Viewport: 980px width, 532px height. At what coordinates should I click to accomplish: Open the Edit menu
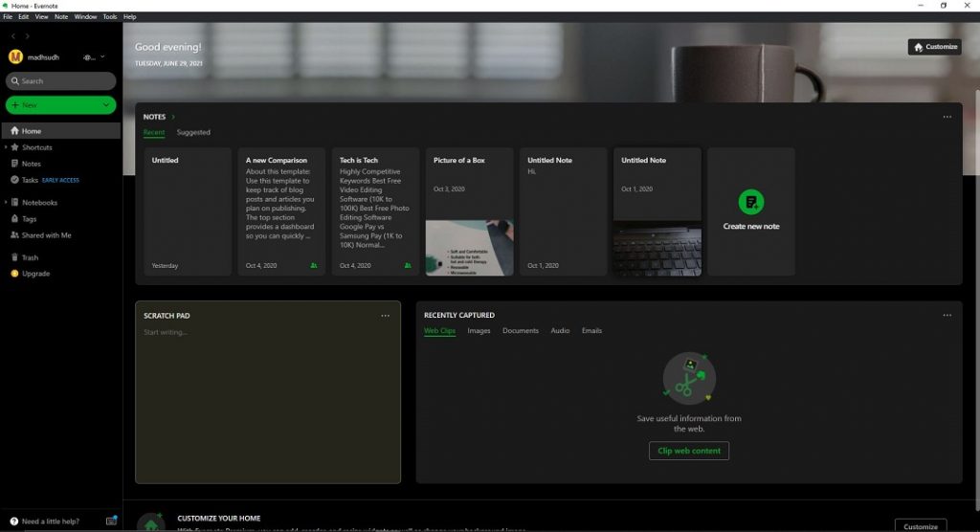coord(23,17)
